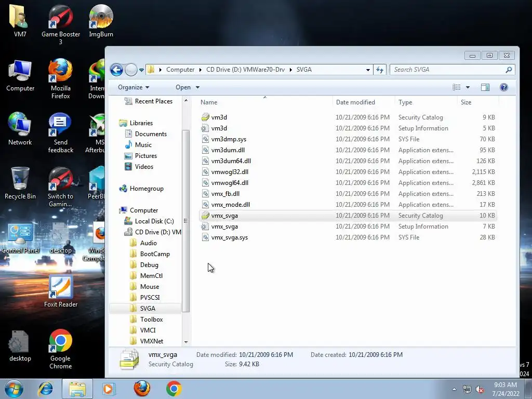The image size is (532, 399).
Task: Click the Open toolbar button
Action: pos(183,87)
